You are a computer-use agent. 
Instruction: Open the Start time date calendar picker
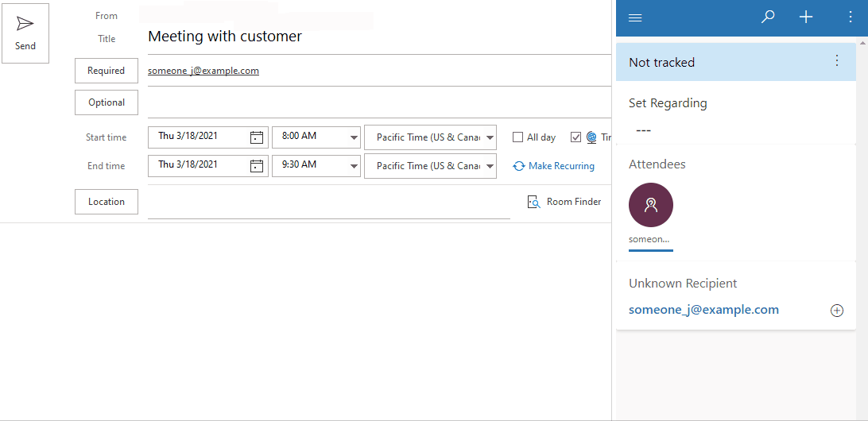click(x=256, y=137)
